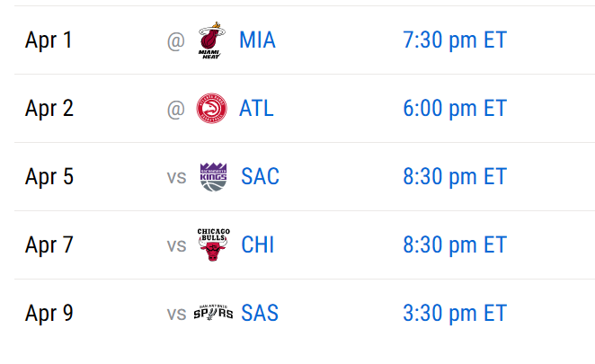This screenshot has width=595, height=364.
Task: Open the MIA team link
Action: tap(257, 40)
